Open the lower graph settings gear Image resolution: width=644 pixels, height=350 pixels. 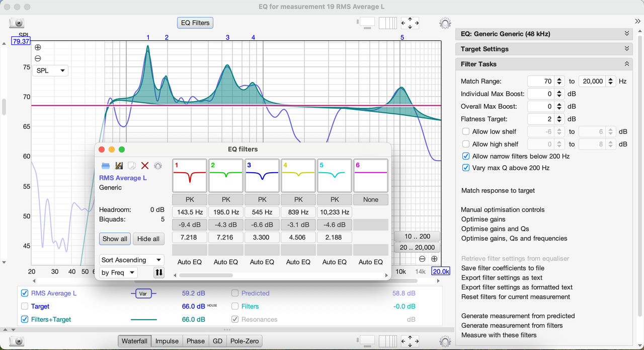[445, 341]
